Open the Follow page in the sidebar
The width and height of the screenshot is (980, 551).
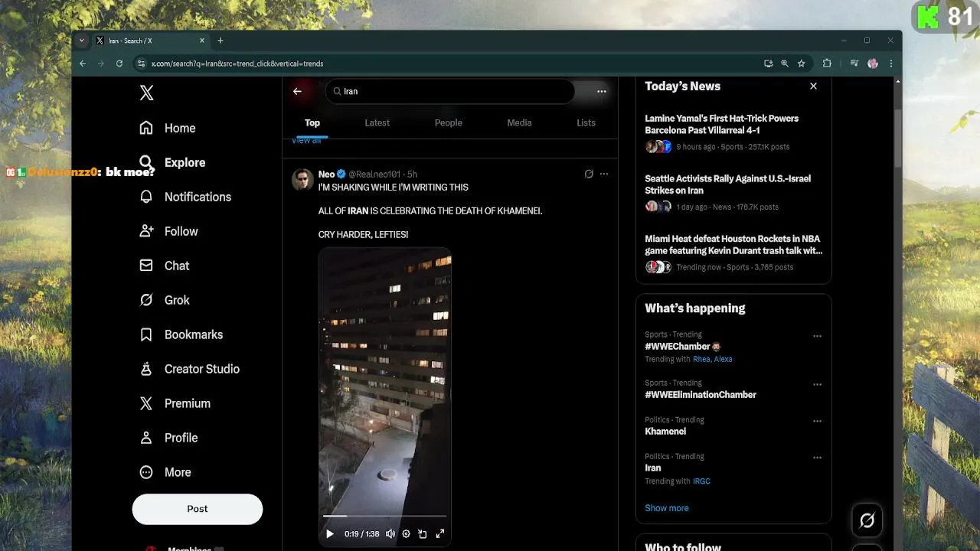[x=168, y=231]
